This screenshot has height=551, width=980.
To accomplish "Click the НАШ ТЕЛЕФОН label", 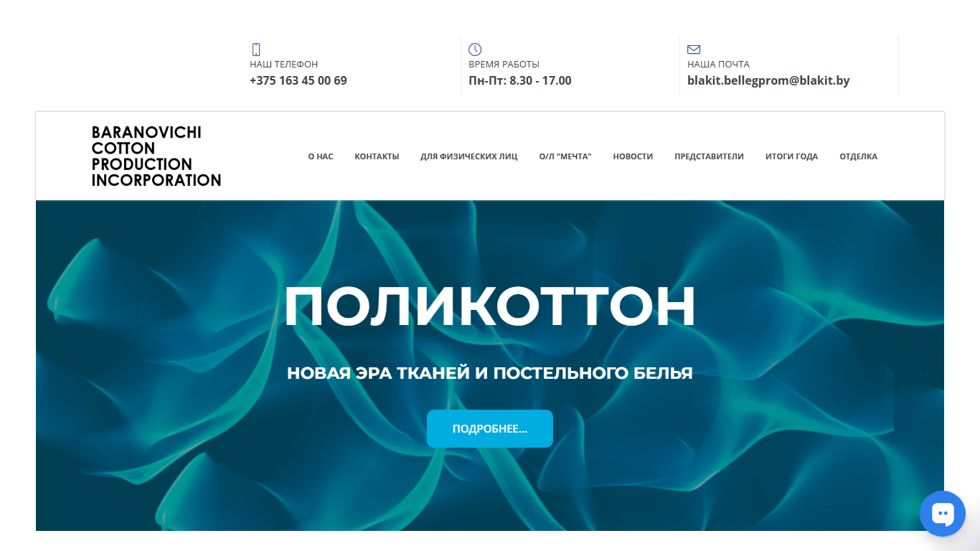I will [x=284, y=65].
